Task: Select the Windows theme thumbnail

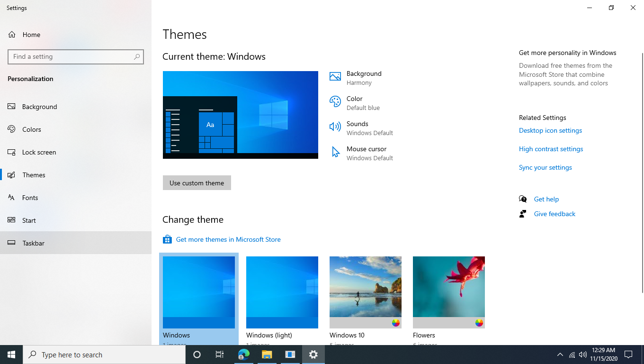Action: [199, 292]
